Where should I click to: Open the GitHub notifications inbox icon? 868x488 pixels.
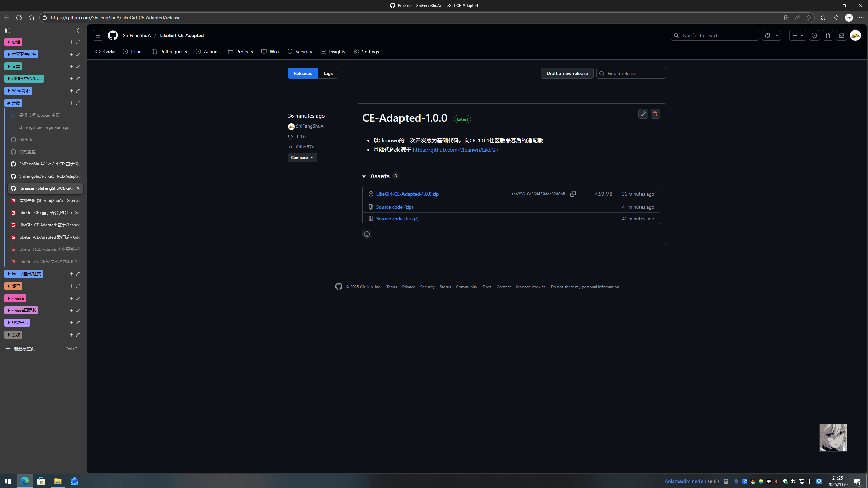(841, 35)
